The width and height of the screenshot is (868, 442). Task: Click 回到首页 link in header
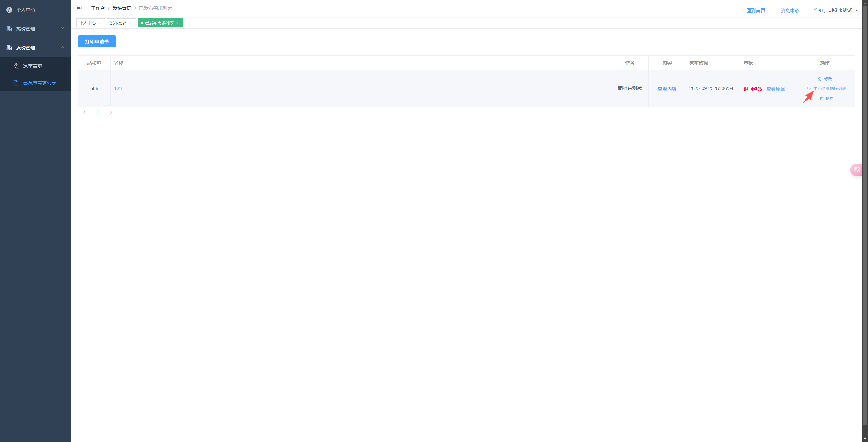[x=755, y=10]
